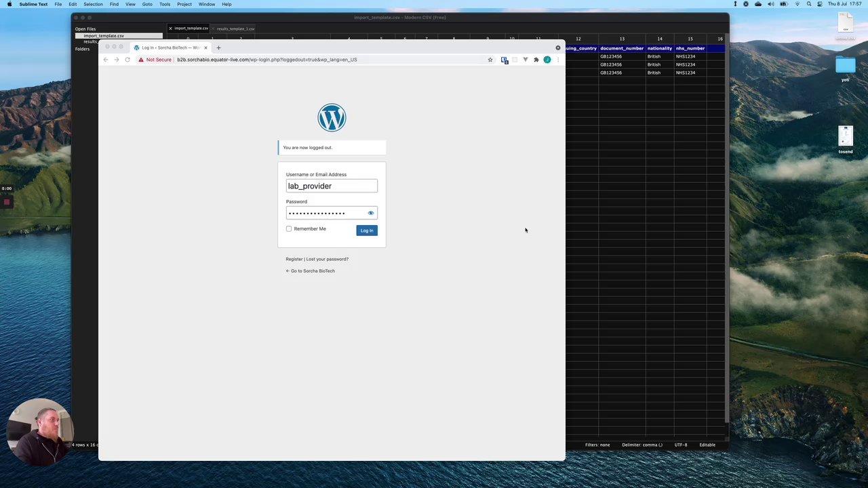Click Editable mode in status bar
Viewport: 868px width, 488px height.
pos(707,445)
